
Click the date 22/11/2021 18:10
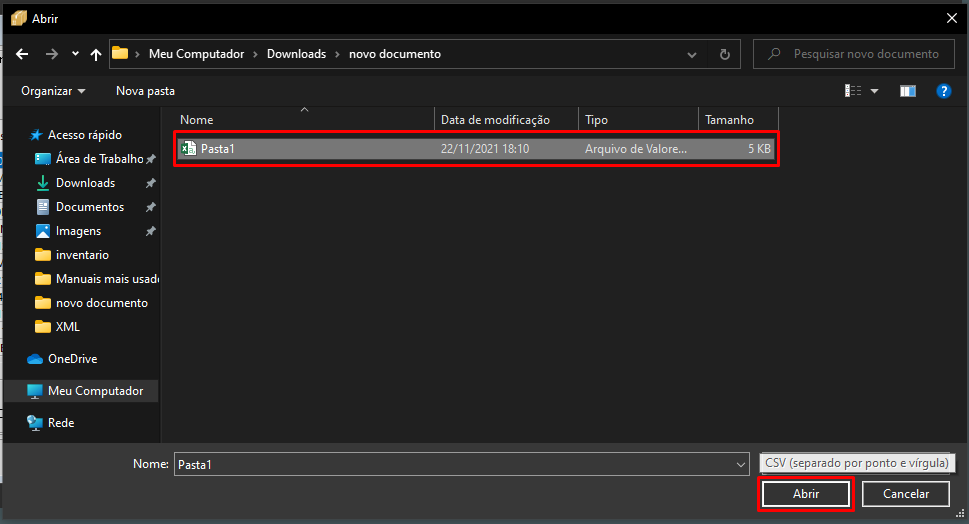tap(485, 148)
